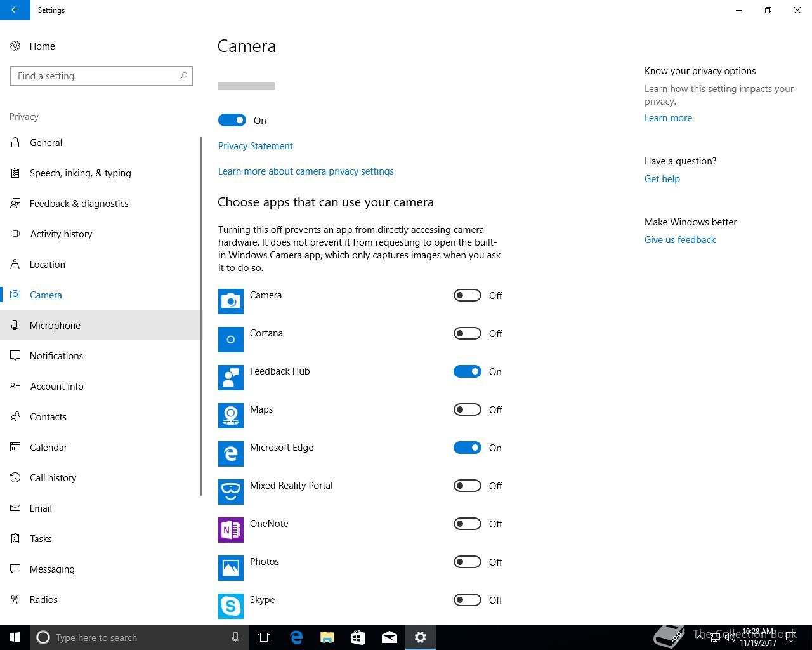Open Account info privacy settings
The height and width of the screenshot is (650, 812).
point(100,386)
